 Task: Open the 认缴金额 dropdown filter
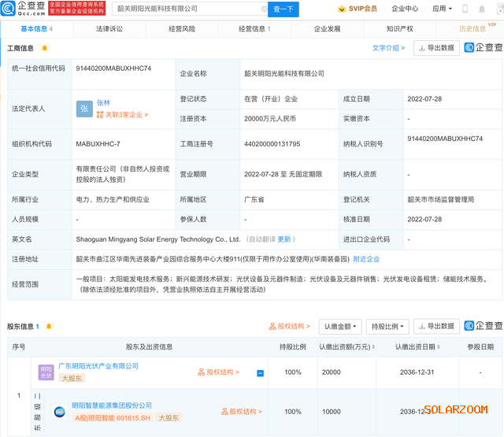tap(339, 326)
